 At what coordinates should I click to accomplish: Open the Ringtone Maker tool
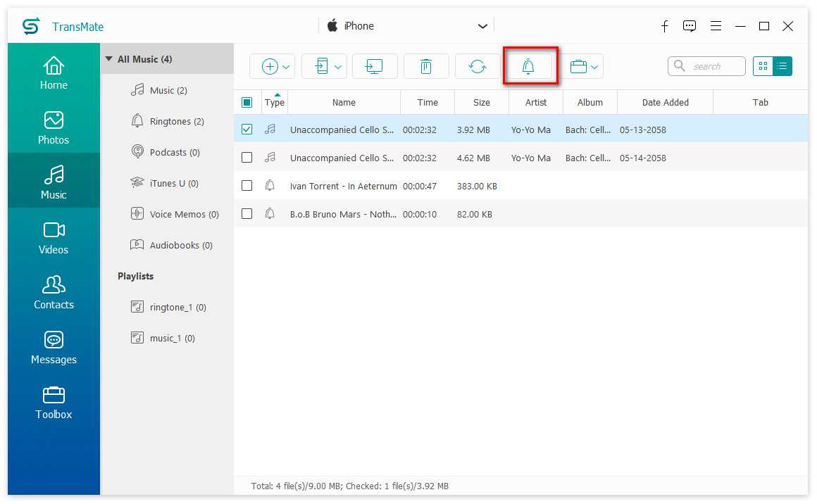pyautogui.click(x=530, y=65)
